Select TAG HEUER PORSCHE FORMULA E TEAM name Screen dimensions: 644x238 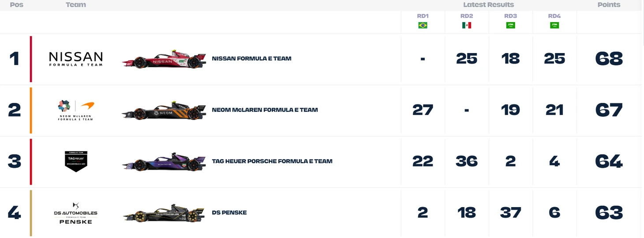[x=272, y=161]
